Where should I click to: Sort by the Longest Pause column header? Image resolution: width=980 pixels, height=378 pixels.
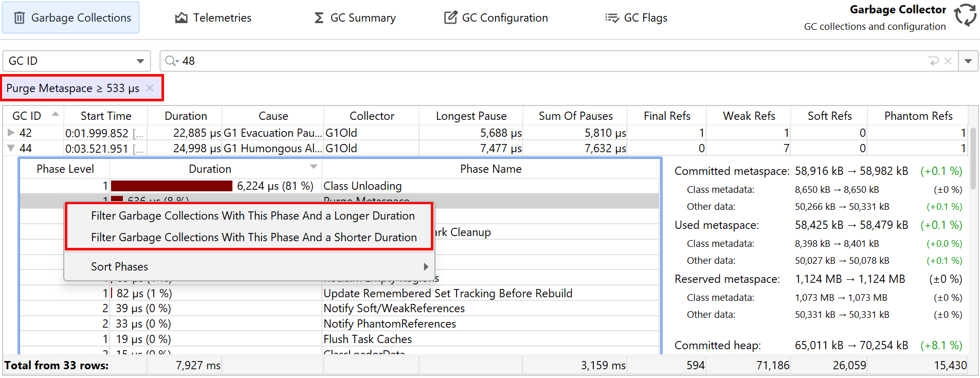[x=471, y=116]
